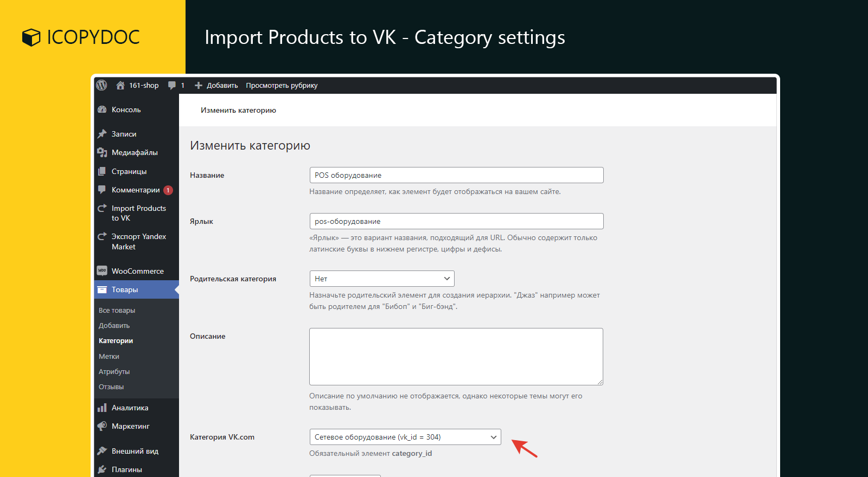Click the WordPress logo icon
Image resolution: width=868 pixels, height=477 pixels.
[x=101, y=85]
